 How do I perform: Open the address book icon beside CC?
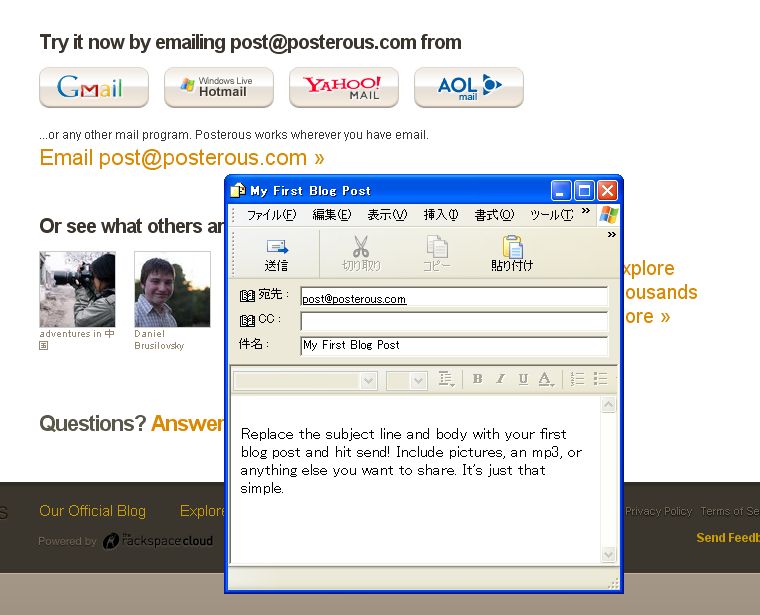point(247,320)
